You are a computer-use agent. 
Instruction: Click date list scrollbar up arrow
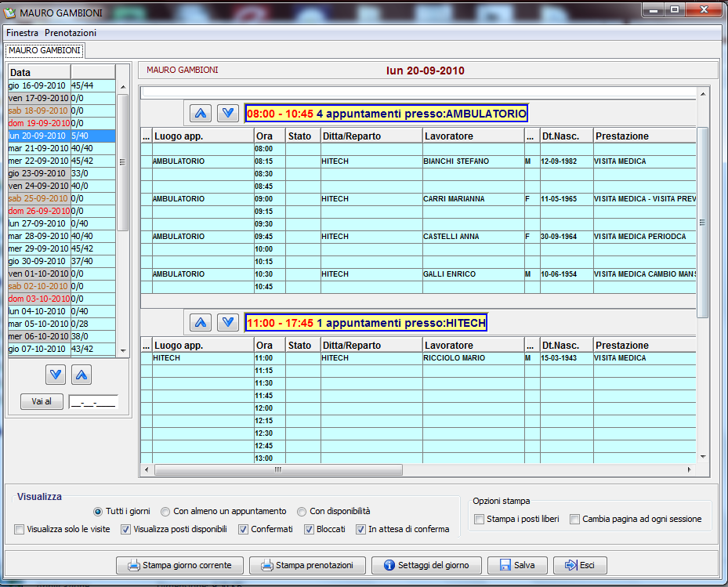point(123,87)
